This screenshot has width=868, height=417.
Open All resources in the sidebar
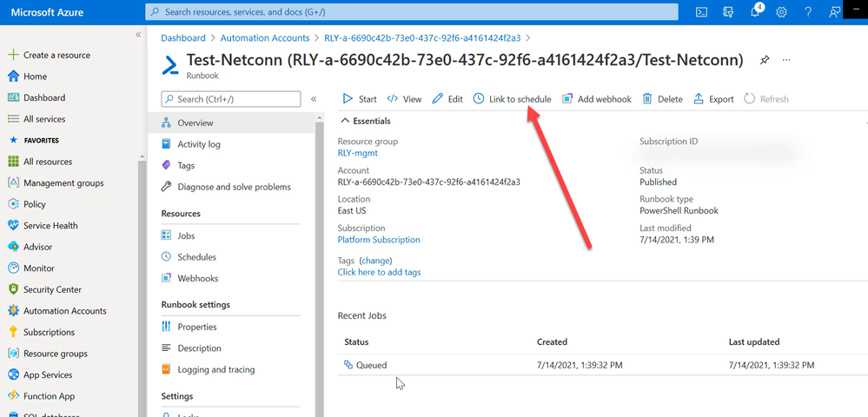coord(48,162)
